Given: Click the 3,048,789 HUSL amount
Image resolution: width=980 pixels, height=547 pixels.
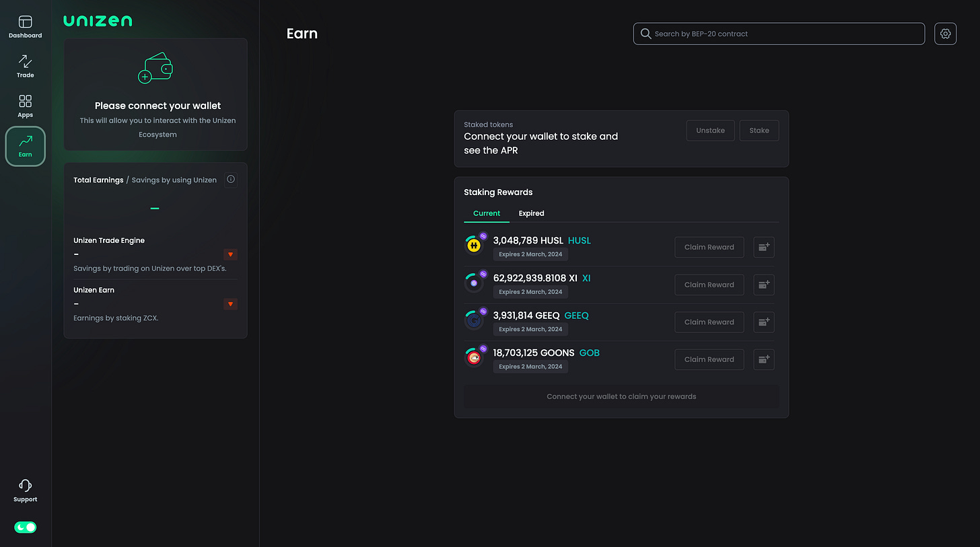Looking at the screenshot, I should pyautogui.click(x=528, y=240).
